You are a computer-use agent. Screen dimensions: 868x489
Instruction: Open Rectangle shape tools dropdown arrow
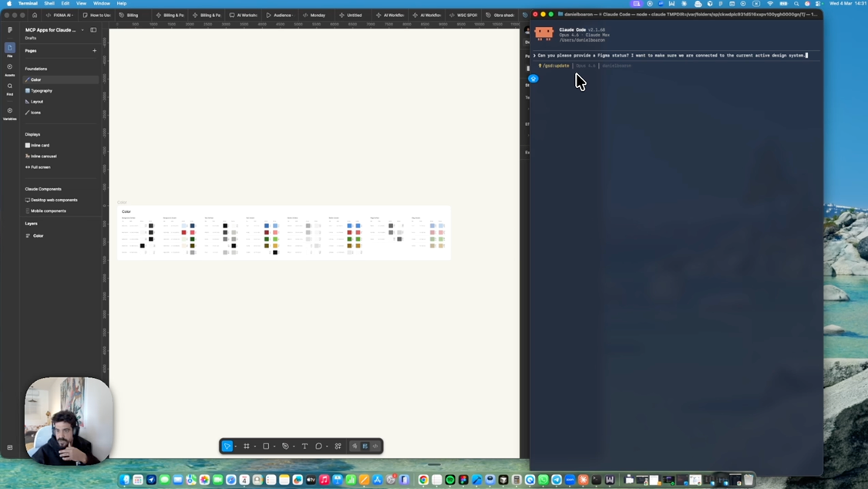click(x=274, y=447)
